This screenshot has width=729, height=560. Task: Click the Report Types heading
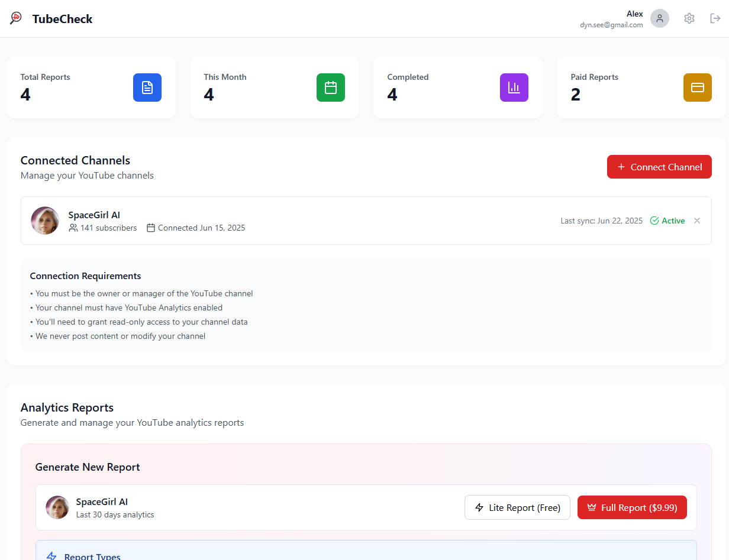pos(92,556)
